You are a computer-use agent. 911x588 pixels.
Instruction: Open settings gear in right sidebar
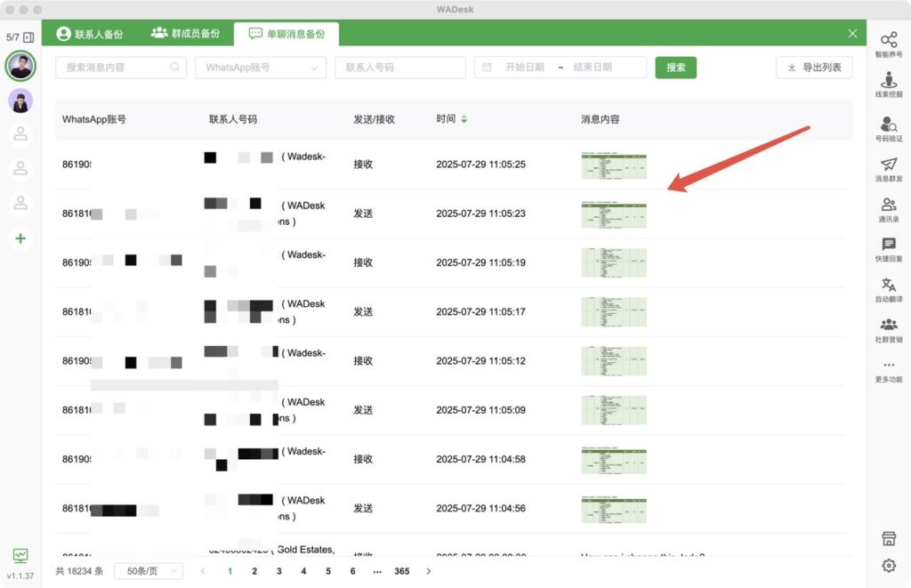click(x=889, y=566)
